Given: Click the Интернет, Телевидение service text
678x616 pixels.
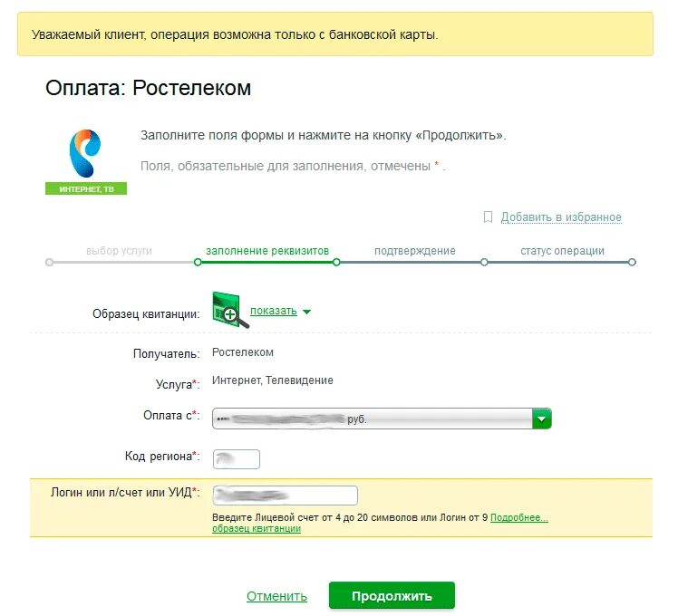Looking at the screenshot, I should pos(273,380).
